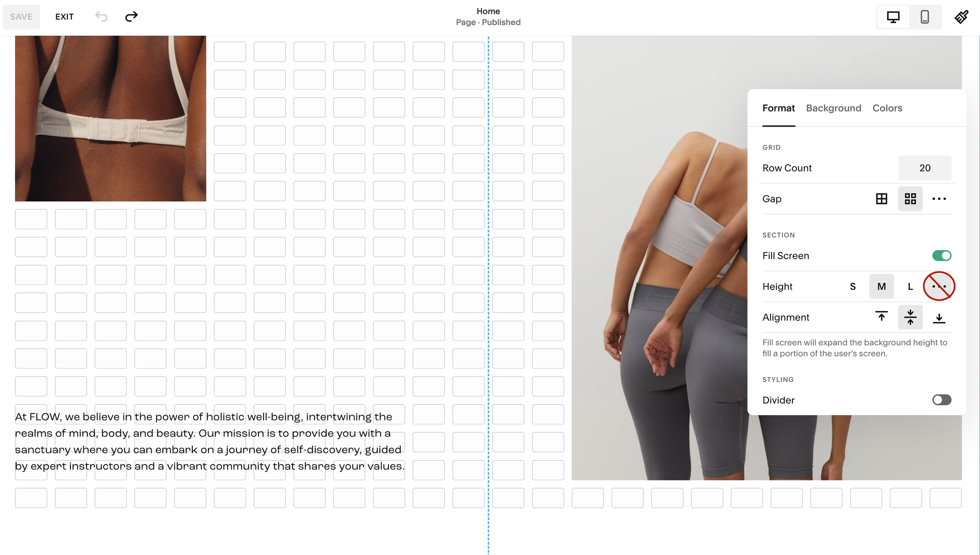Disable the Fill Screen toggle

(x=942, y=256)
